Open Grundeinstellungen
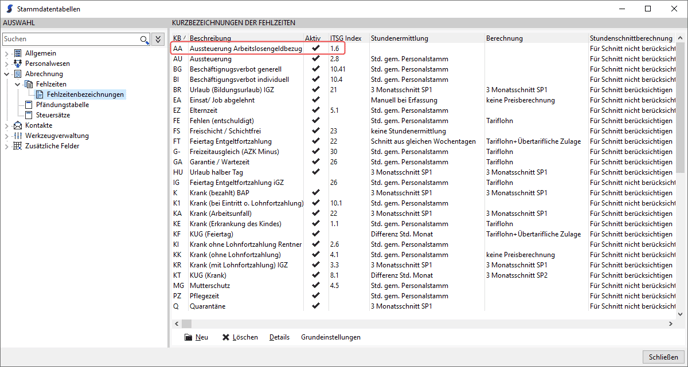This screenshot has width=688, height=367. click(331, 337)
